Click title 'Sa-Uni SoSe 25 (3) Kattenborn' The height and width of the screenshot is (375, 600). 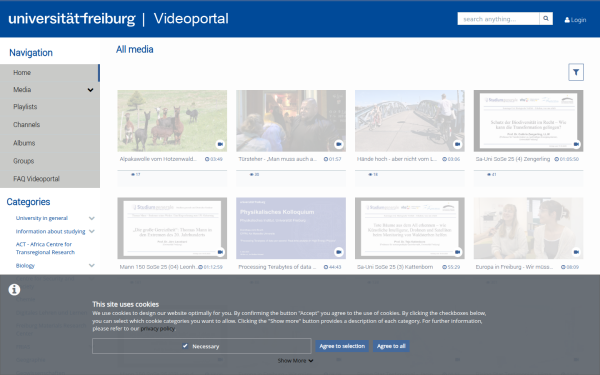click(395, 267)
